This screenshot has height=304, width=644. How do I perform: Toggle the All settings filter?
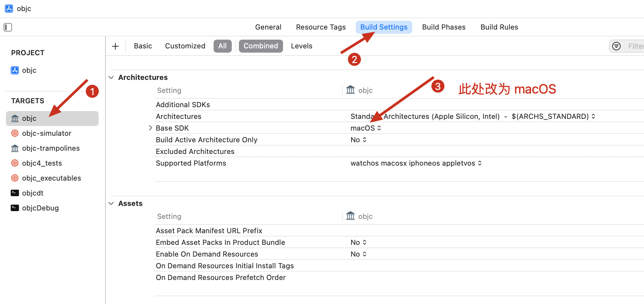pyautogui.click(x=222, y=46)
